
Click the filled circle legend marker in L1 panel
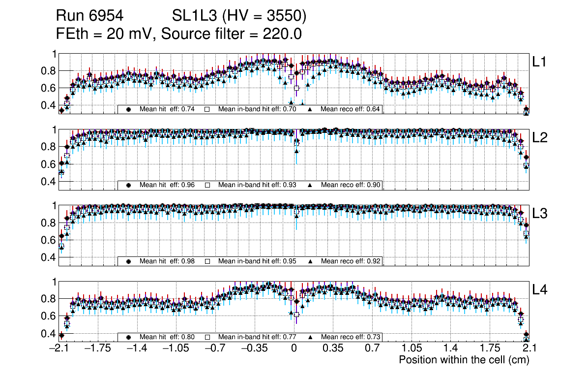(129, 109)
